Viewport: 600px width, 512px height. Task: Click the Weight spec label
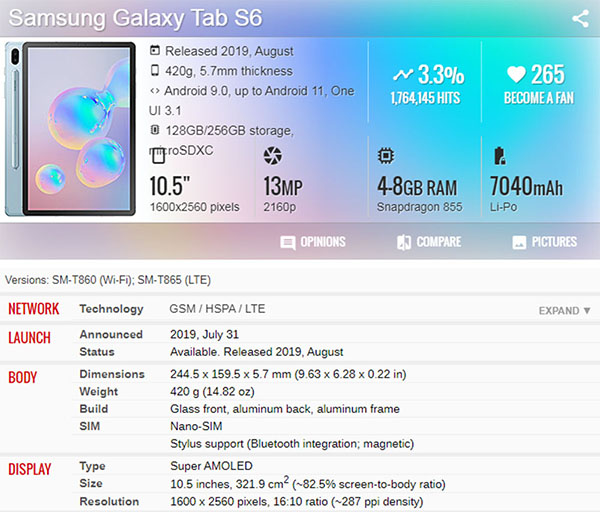coord(99,391)
